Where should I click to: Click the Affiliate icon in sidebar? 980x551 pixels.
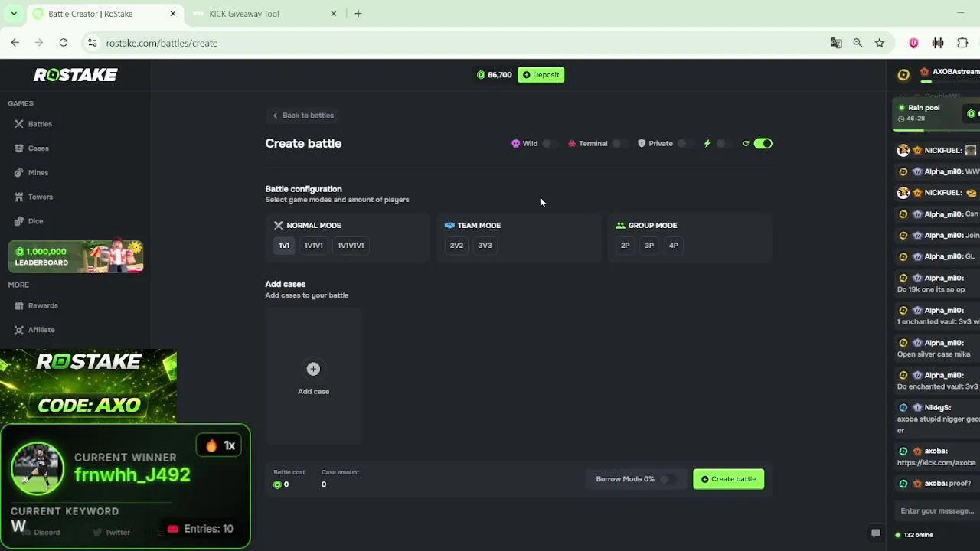(19, 330)
